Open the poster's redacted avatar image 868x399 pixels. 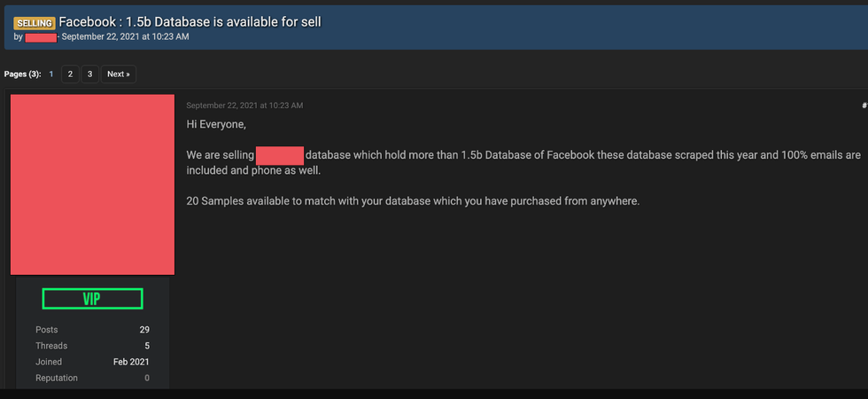pyautogui.click(x=92, y=184)
